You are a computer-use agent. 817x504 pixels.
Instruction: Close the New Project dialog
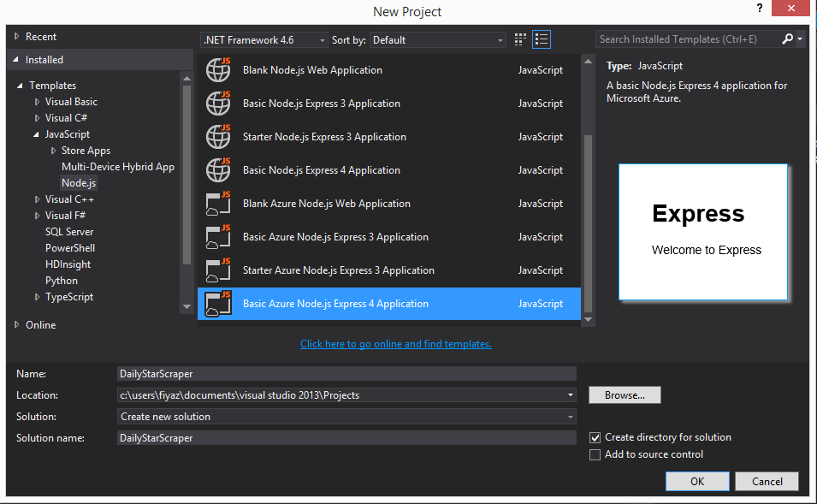(x=790, y=8)
